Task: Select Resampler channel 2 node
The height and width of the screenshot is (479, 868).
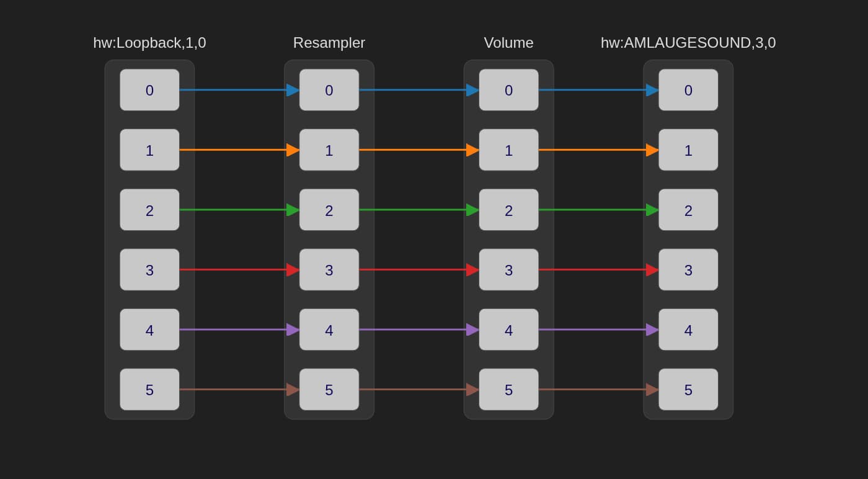Action: click(329, 210)
